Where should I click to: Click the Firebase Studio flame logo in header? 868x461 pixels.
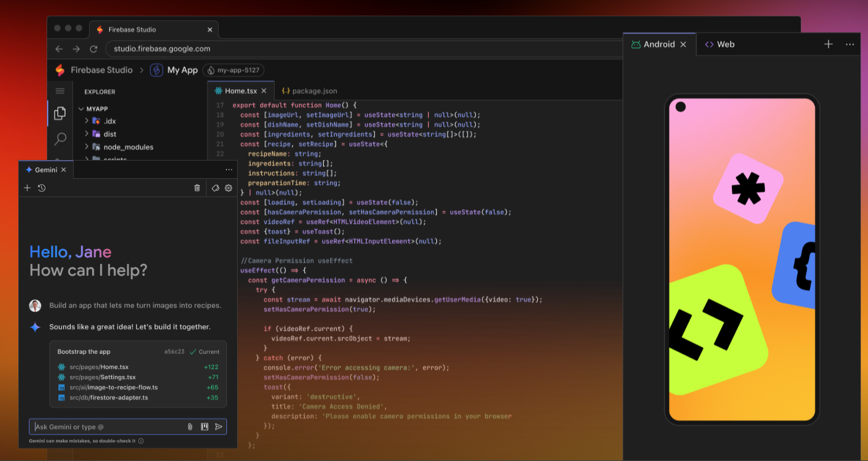tap(60, 70)
